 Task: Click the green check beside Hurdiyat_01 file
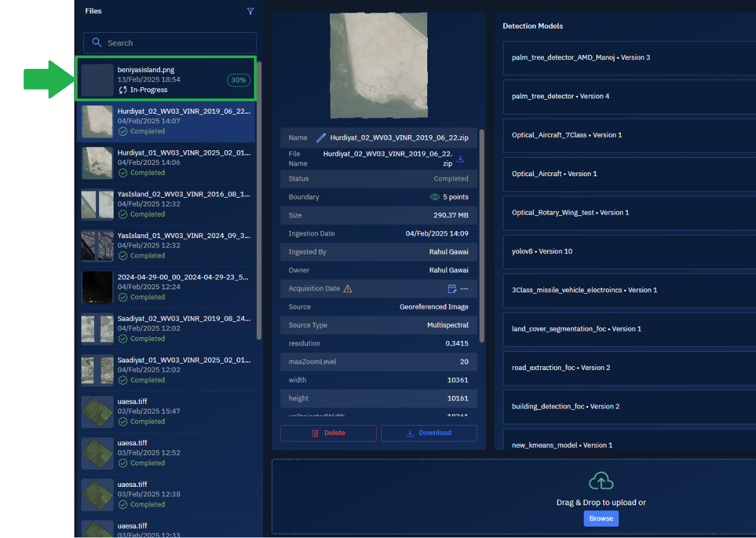click(122, 172)
